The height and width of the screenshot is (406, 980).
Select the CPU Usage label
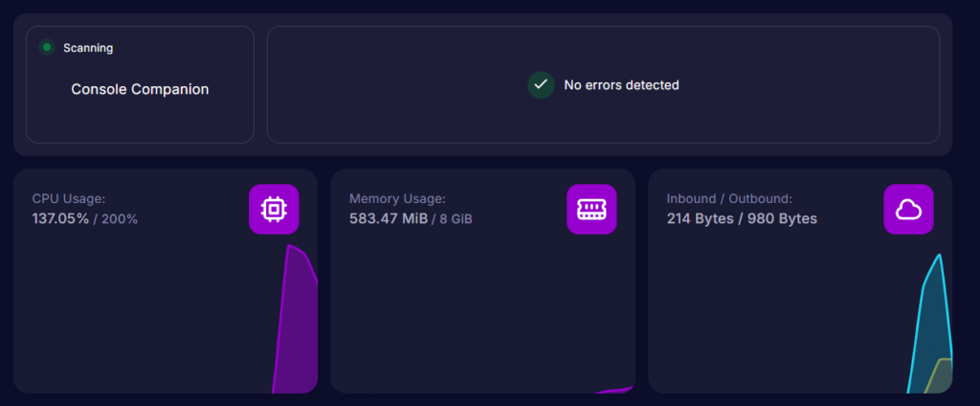[x=69, y=199]
